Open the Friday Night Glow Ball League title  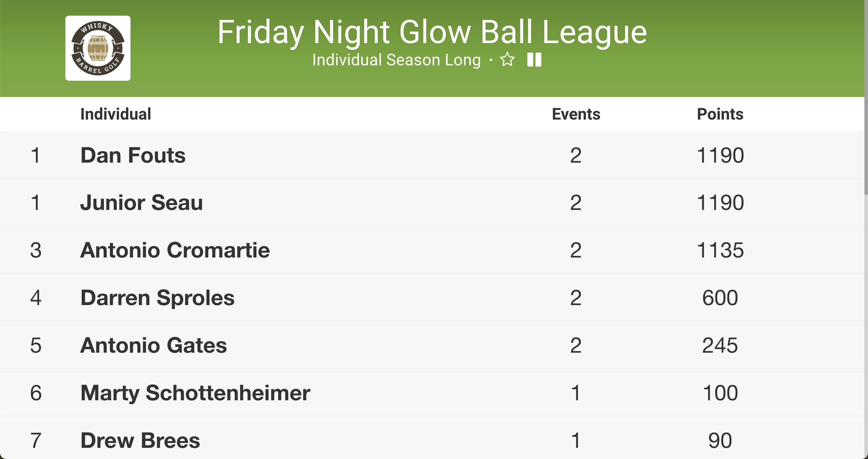(432, 32)
